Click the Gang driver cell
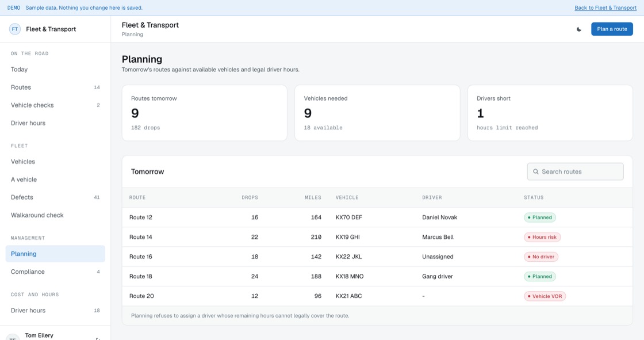The width and height of the screenshot is (644, 340). coord(438,277)
